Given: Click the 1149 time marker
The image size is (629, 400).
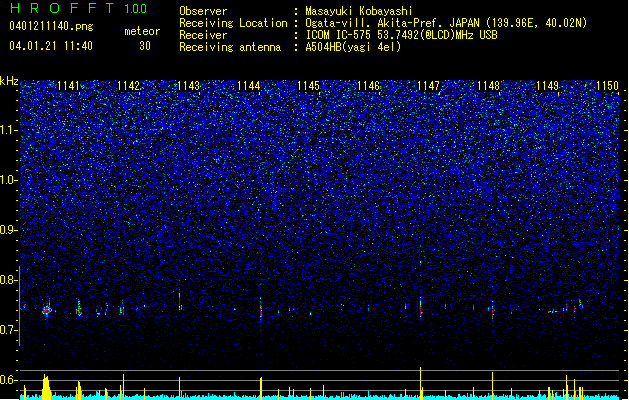Looking at the screenshot, I should [x=548, y=86].
